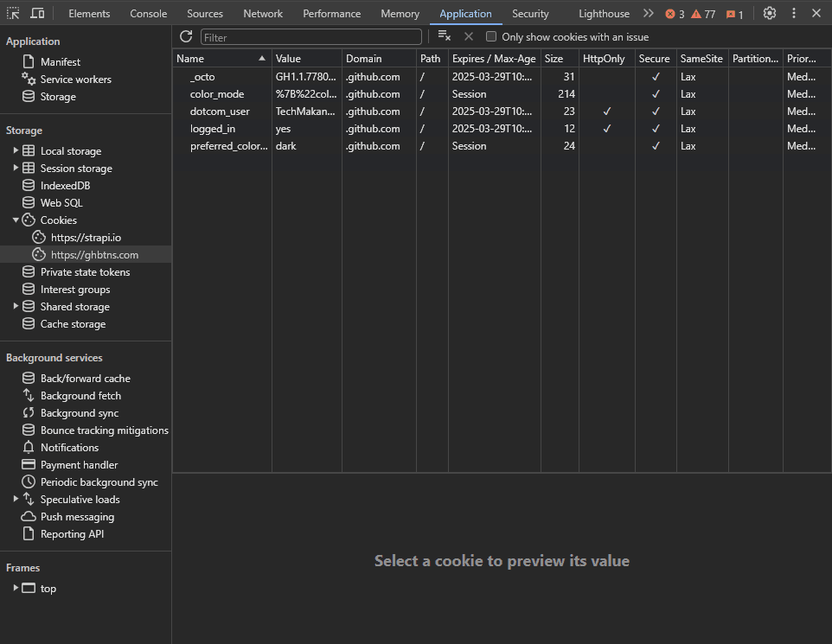Open the three-dot customize DevTools menu
Image resolution: width=832 pixels, height=644 pixels.
tap(793, 14)
